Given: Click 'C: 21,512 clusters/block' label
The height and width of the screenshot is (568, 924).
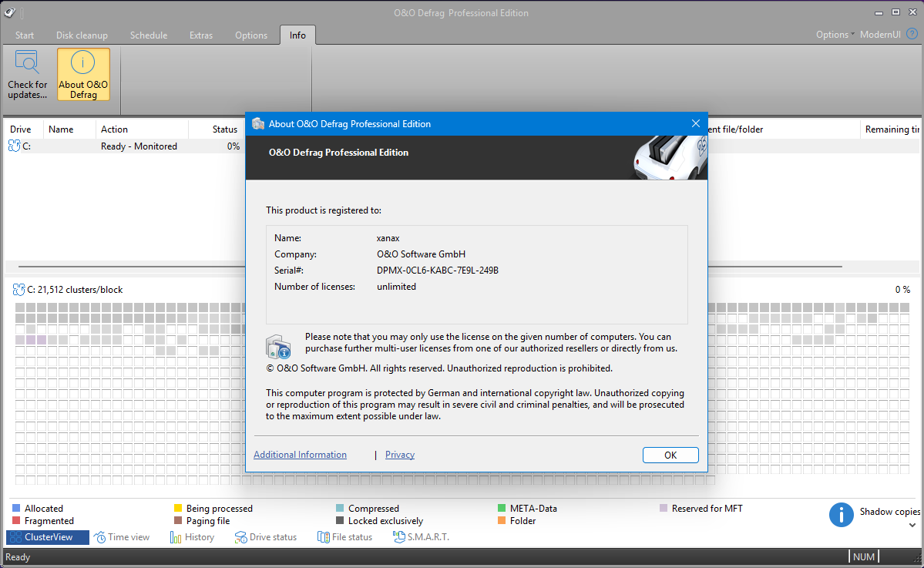Looking at the screenshot, I should point(75,289).
